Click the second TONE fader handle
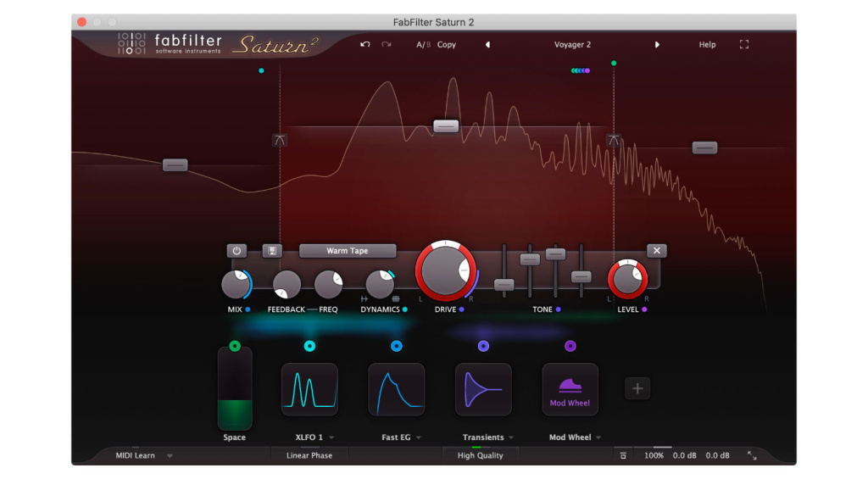The height and width of the screenshot is (479, 868). pos(530,259)
